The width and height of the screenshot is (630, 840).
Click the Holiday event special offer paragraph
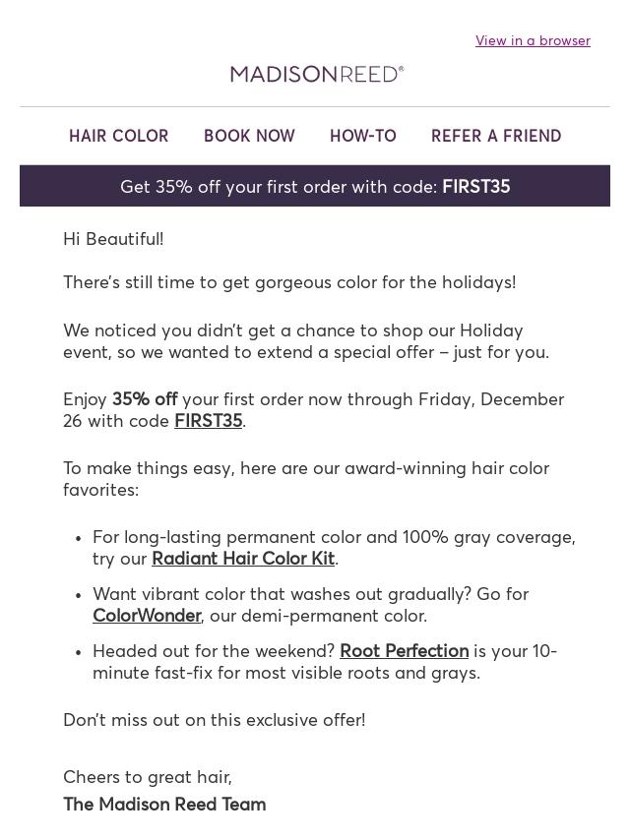tap(305, 341)
